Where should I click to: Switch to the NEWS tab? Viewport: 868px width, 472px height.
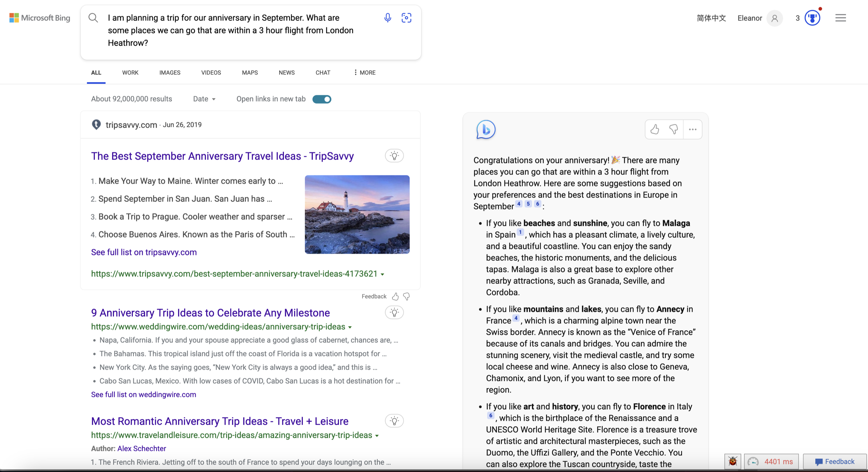pyautogui.click(x=286, y=72)
